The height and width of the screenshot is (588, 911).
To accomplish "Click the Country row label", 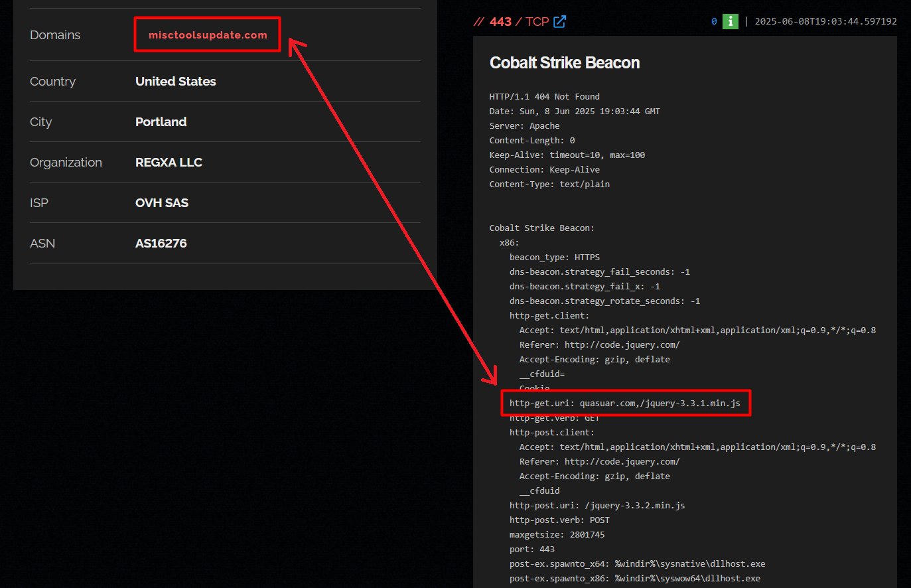I will pyautogui.click(x=52, y=82).
